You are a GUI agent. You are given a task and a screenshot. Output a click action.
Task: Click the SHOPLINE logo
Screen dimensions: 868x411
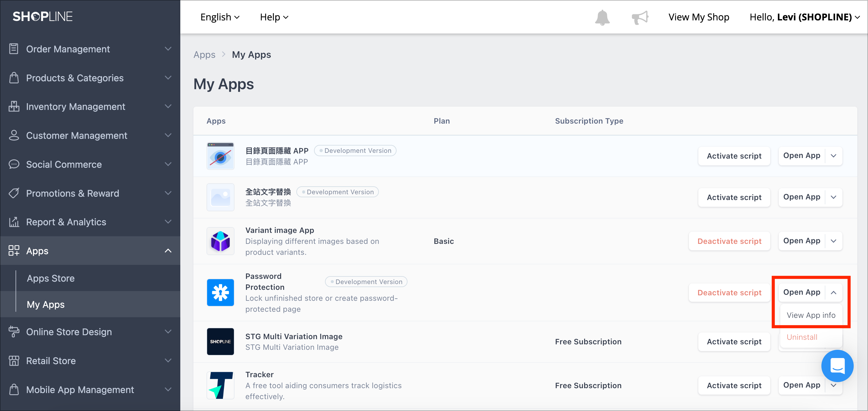42,16
